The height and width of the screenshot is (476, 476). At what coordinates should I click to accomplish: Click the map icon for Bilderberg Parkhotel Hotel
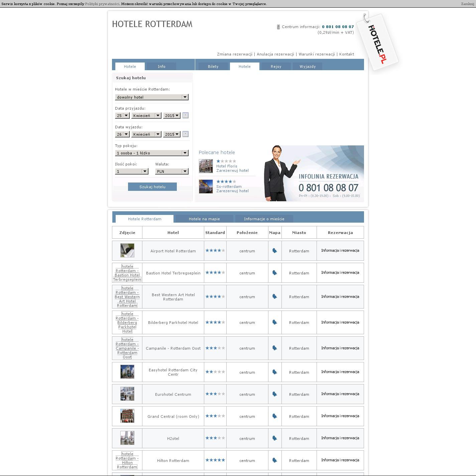[274, 322]
